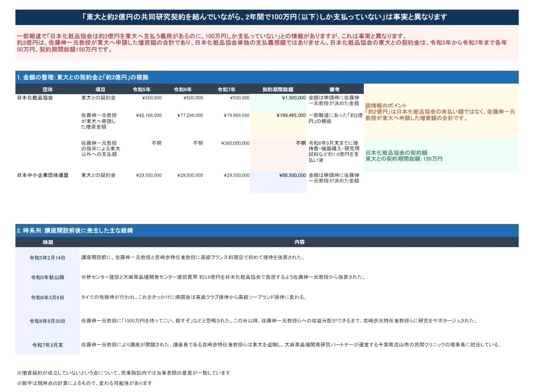Screen dimensions: 540x392
Task: Select section header '1. 金額の整理'
Action: pyautogui.click(x=267, y=77)
